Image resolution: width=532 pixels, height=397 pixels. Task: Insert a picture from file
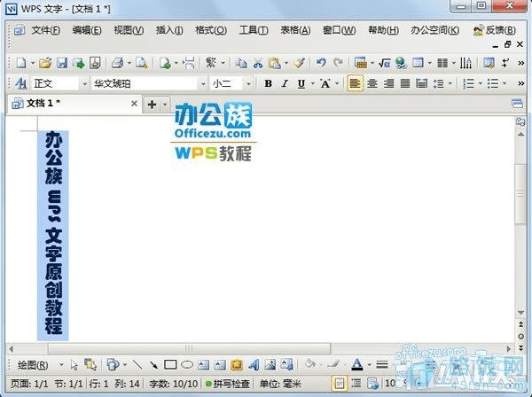click(x=270, y=365)
